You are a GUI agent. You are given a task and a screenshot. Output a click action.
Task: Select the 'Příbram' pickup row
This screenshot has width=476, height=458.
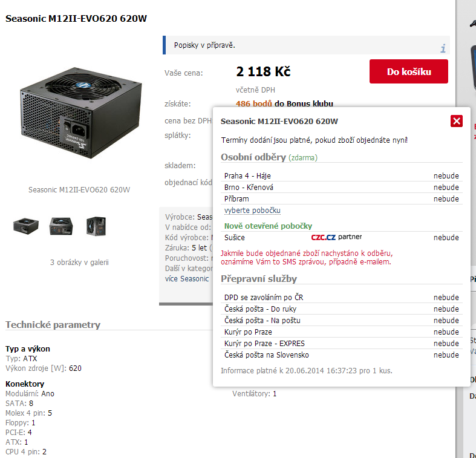point(342,199)
